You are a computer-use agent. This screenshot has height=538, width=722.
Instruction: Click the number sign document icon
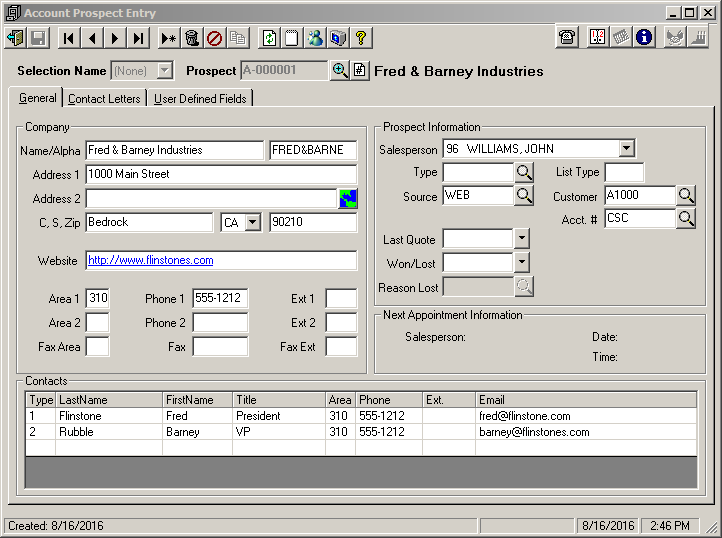[x=360, y=70]
